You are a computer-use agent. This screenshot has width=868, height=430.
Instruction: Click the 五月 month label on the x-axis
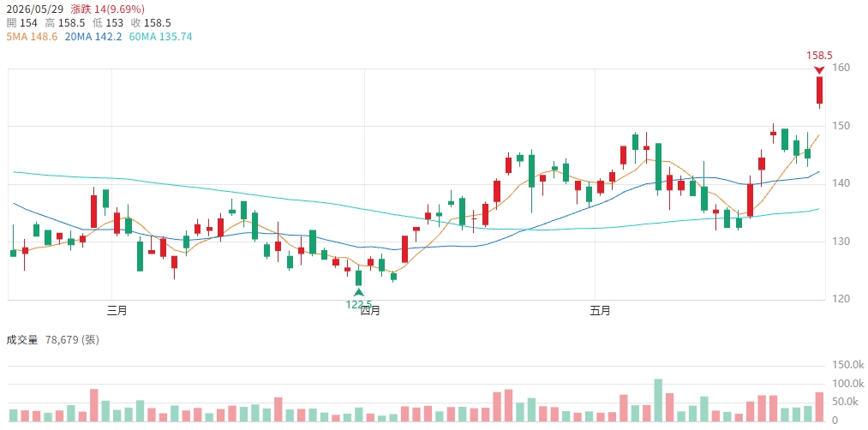pos(600,311)
